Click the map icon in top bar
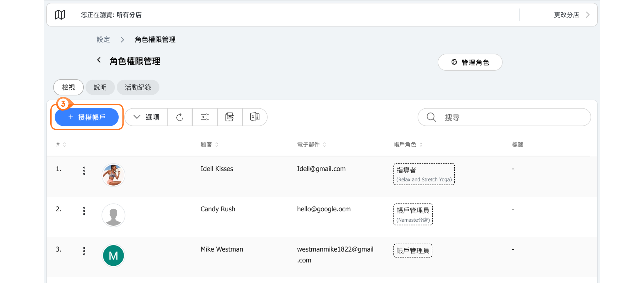The height and width of the screenshot is (283, 644). pyautogui.click(x=60, y=15)
